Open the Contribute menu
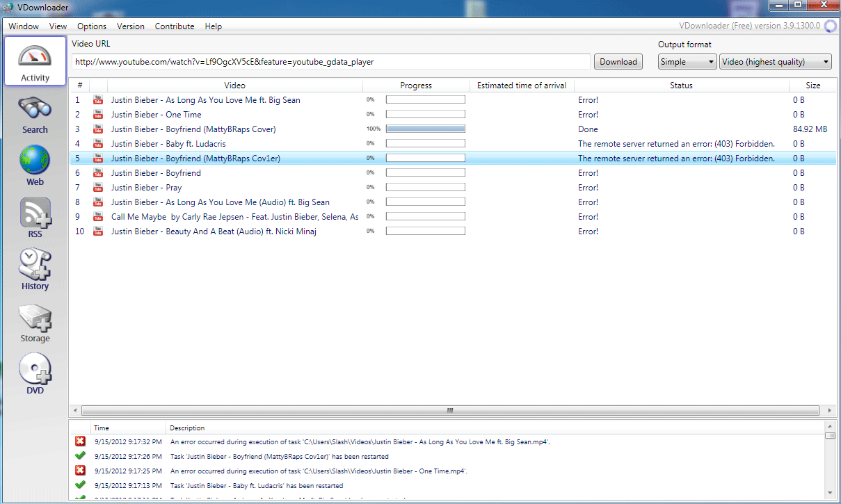The image size is (841, 504). coord(174,26)
